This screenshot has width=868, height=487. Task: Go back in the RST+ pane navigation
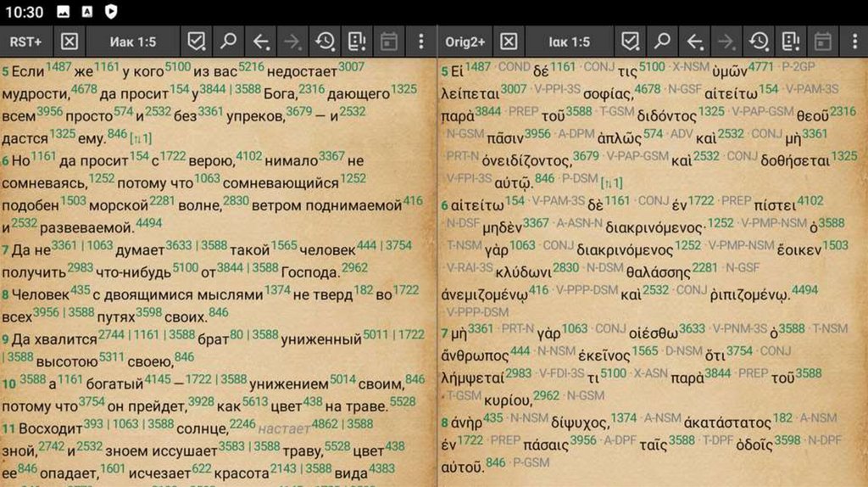tap(261, 41)
